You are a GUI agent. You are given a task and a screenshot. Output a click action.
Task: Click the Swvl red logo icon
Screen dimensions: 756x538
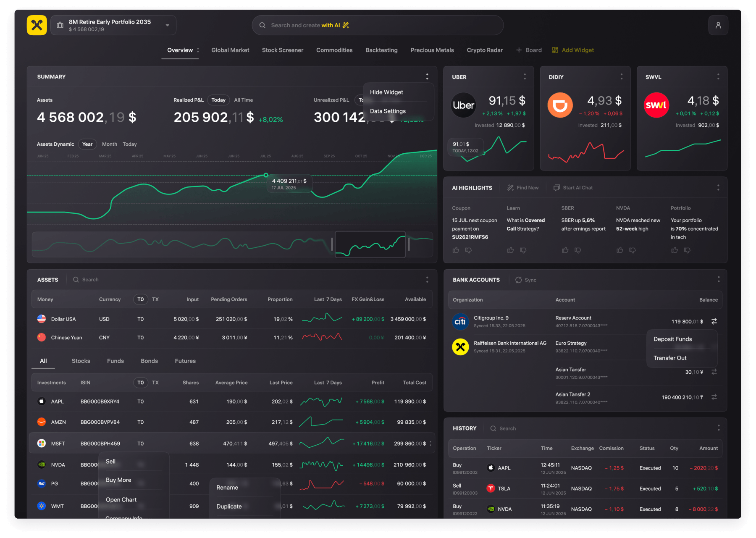(656, 105)
